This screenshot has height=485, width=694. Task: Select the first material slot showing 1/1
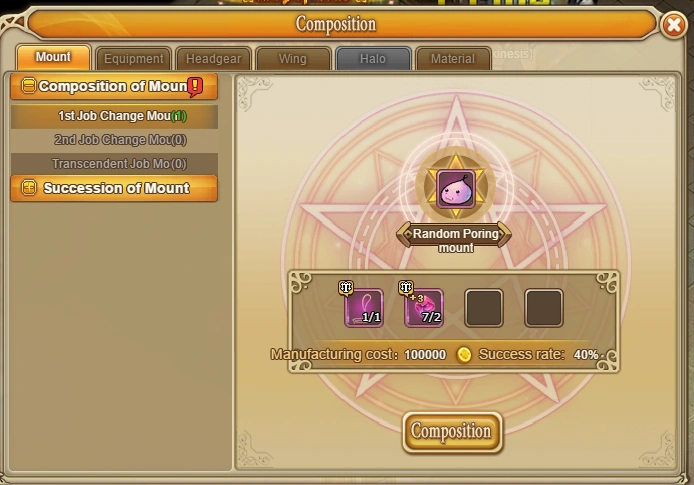[x=364, y=308]
